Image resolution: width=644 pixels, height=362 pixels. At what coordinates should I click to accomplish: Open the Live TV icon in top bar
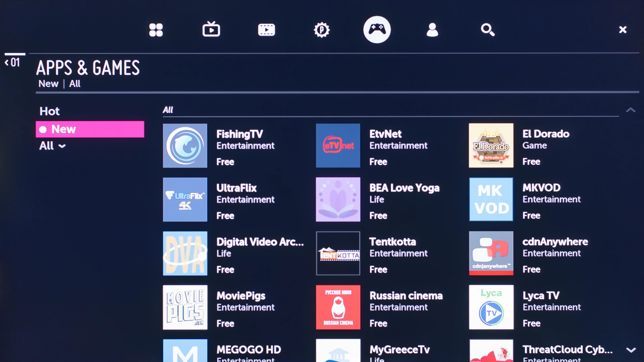coord(211,29)
